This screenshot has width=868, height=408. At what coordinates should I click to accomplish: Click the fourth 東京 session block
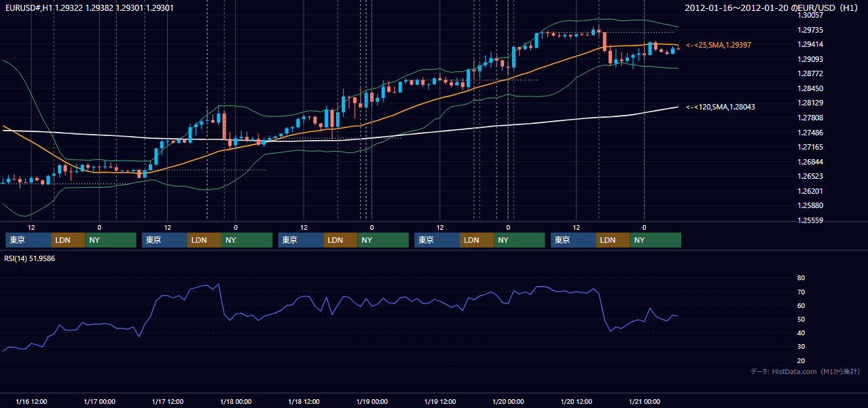437,240
